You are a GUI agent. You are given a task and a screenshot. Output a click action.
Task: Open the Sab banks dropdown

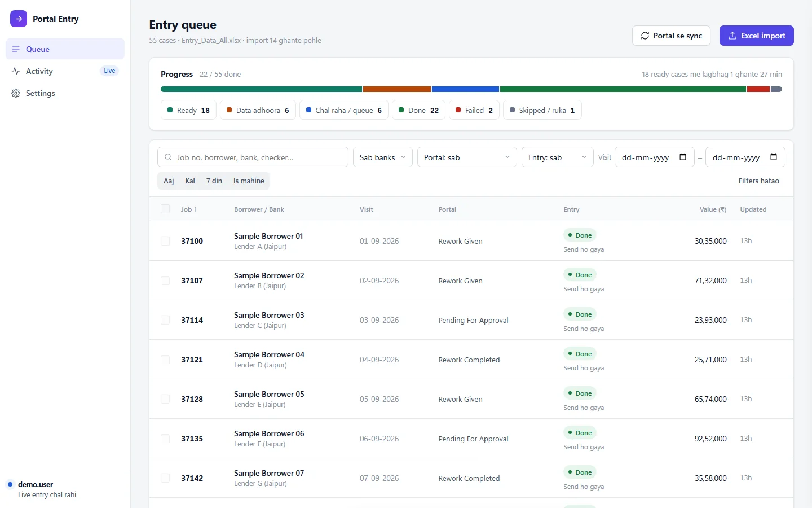383,157
